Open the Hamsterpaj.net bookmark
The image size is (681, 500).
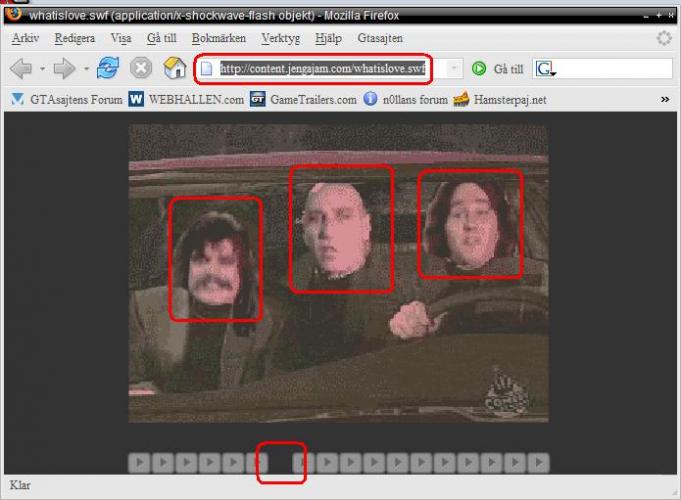click(x=500, y=100)
